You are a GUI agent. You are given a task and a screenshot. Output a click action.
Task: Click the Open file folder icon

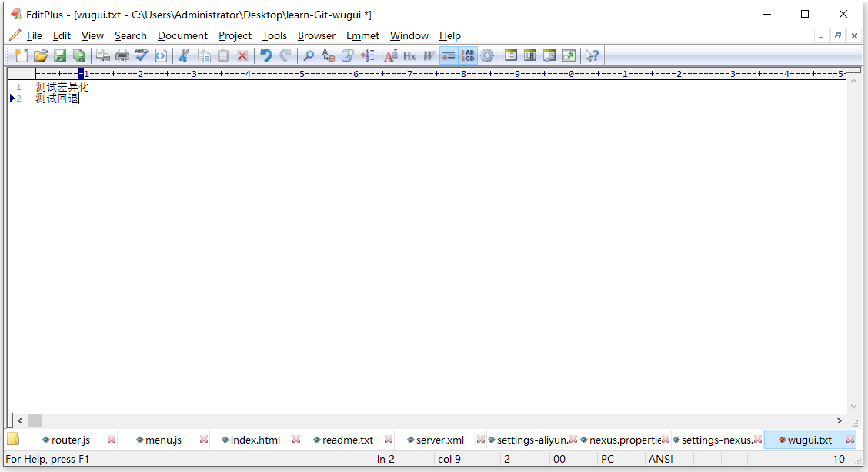[x=41, y=55]
